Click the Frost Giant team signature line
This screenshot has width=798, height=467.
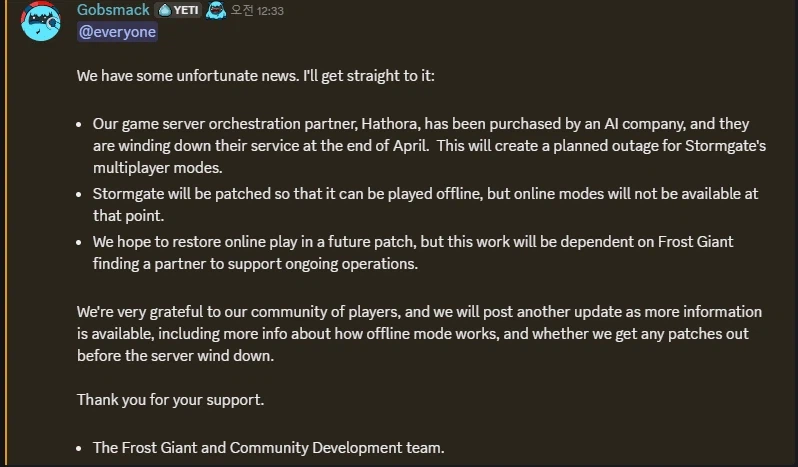coord(268,447)
